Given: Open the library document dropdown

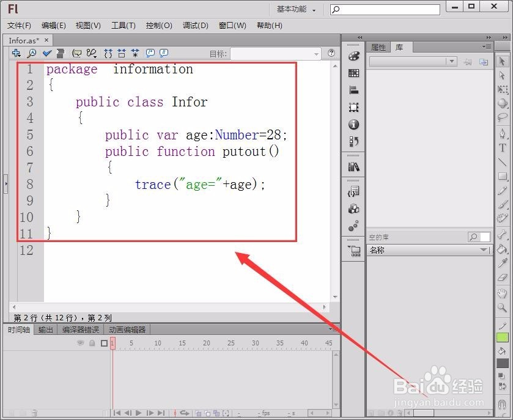Looking at the screenshot, I should pos(413,62).
